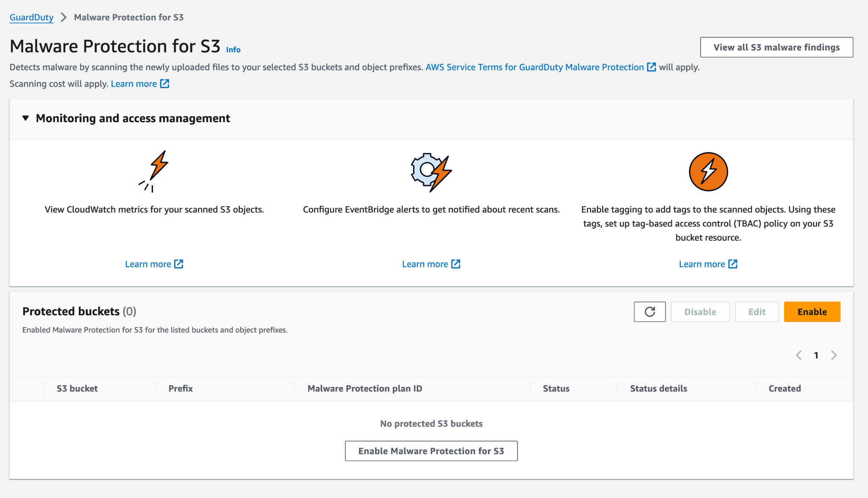Screen dimensions: 868x498
Task: Click View all S3 malware findings button
Action: (x=776, y=47)
